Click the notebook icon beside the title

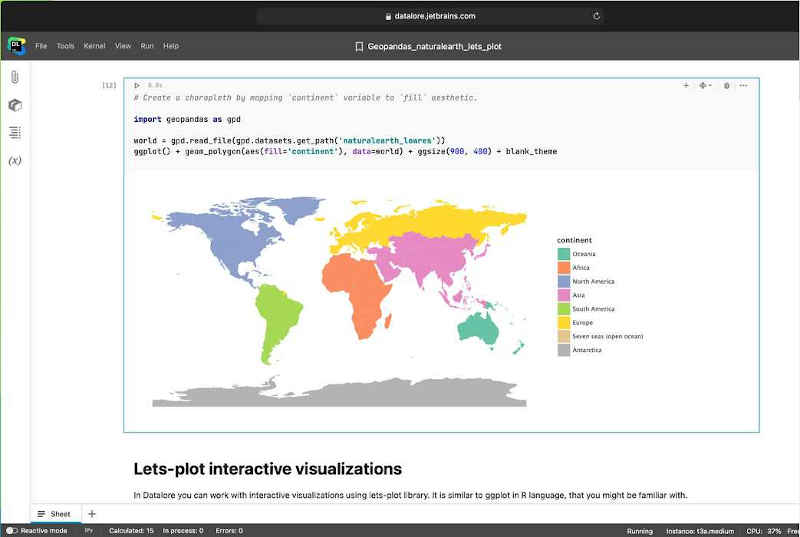(x=359, y=46)
